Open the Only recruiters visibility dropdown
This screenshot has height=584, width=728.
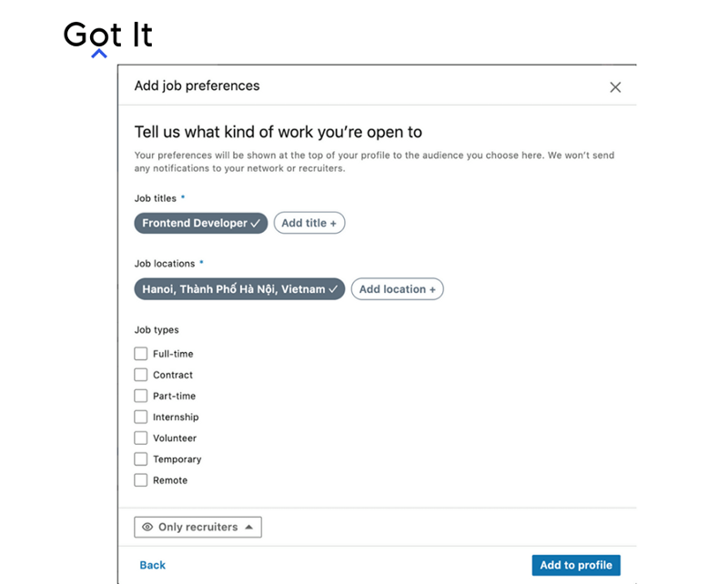(x=197, y=527)
